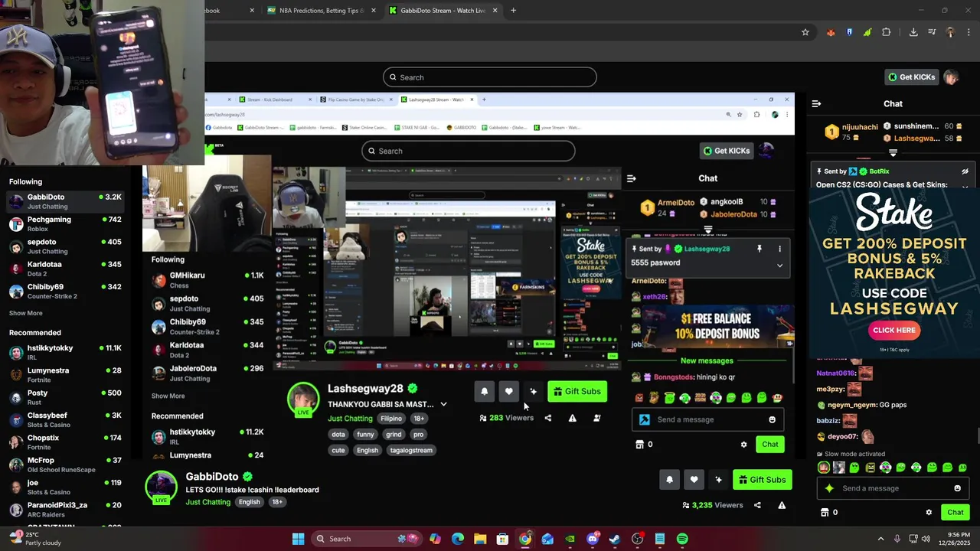Click the sparkle icon beside Lashsegway28's Gift Subs

pos(533,391)
